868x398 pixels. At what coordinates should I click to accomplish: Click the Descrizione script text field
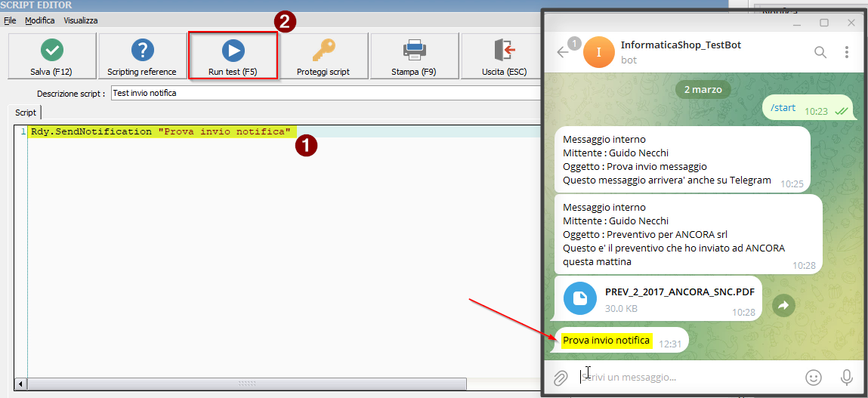(x=325, y=94)
